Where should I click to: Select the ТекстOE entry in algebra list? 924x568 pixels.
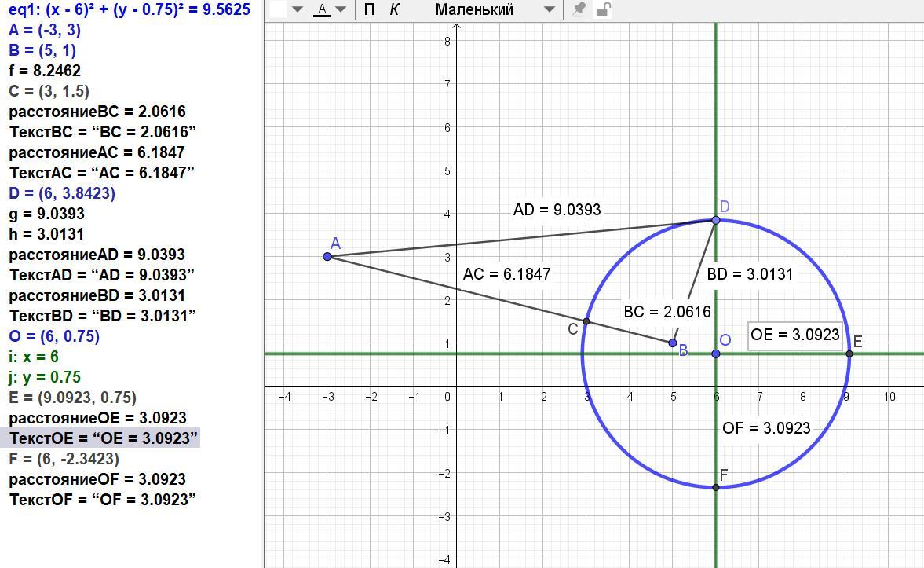(x=103, y=438)
